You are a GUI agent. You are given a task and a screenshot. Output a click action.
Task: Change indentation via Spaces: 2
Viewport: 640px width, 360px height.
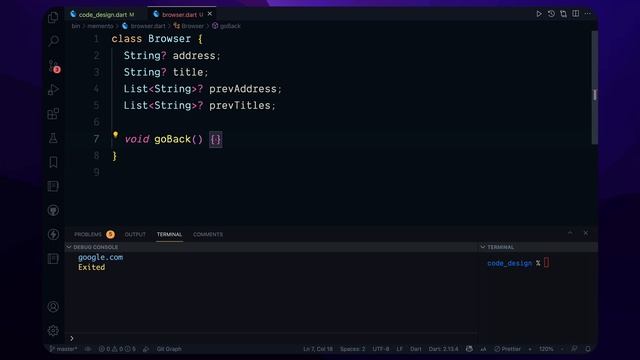coord(353,349)
